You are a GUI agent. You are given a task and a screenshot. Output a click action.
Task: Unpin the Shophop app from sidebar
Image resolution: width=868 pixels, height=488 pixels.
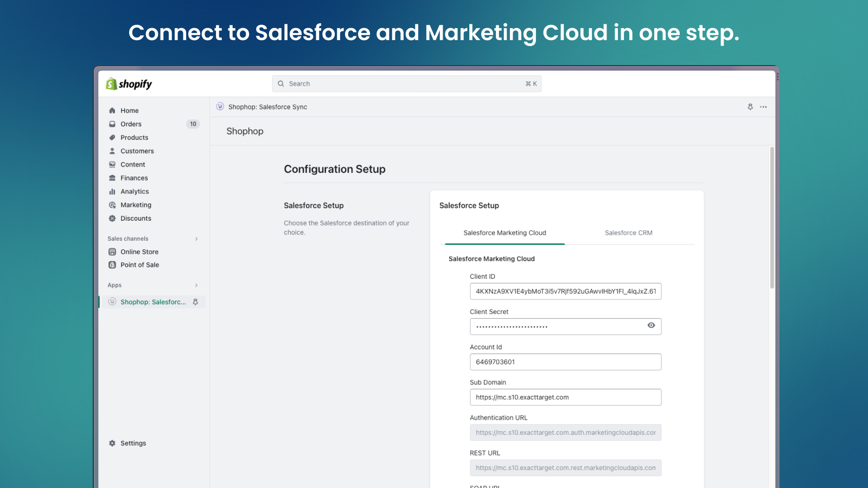coord(195,302)
